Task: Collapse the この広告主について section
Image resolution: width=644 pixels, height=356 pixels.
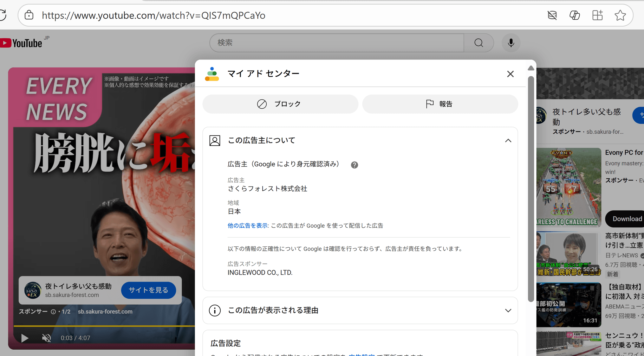Action: [x=508, y=141]
